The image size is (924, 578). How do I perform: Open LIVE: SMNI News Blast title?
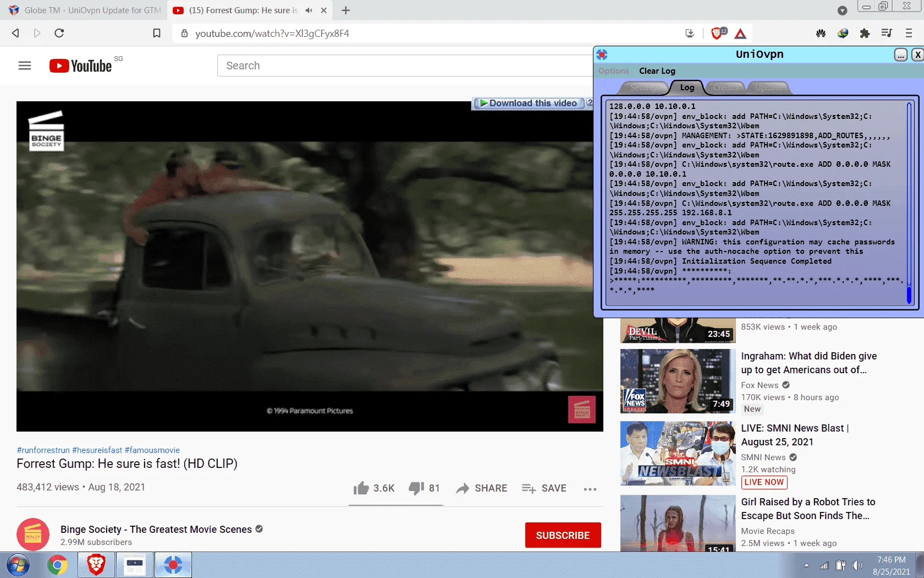point(795,435)
